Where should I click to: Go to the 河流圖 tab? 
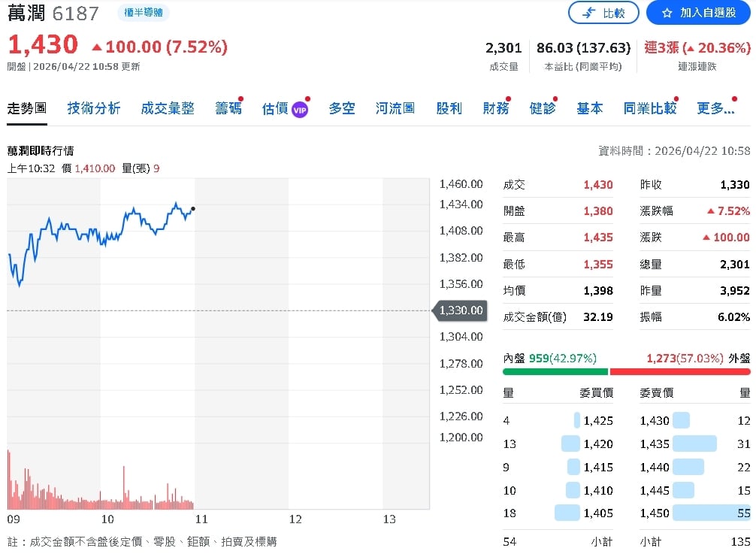[395, 108]
